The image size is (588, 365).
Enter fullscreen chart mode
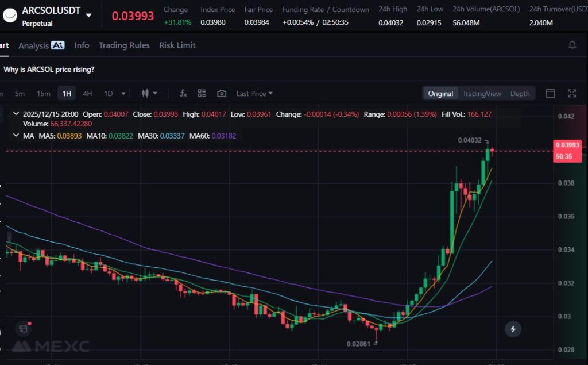(x=572, y=93)
